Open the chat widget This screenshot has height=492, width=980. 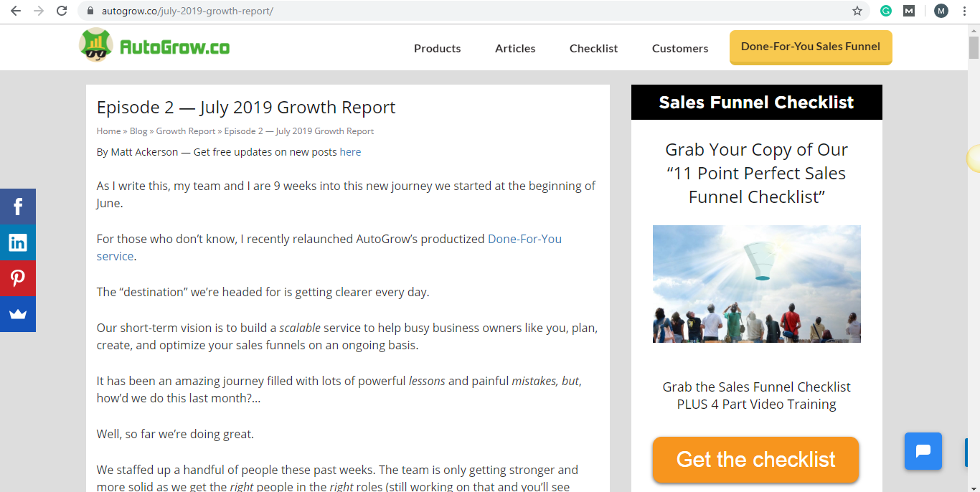click(x=923, y=451)
